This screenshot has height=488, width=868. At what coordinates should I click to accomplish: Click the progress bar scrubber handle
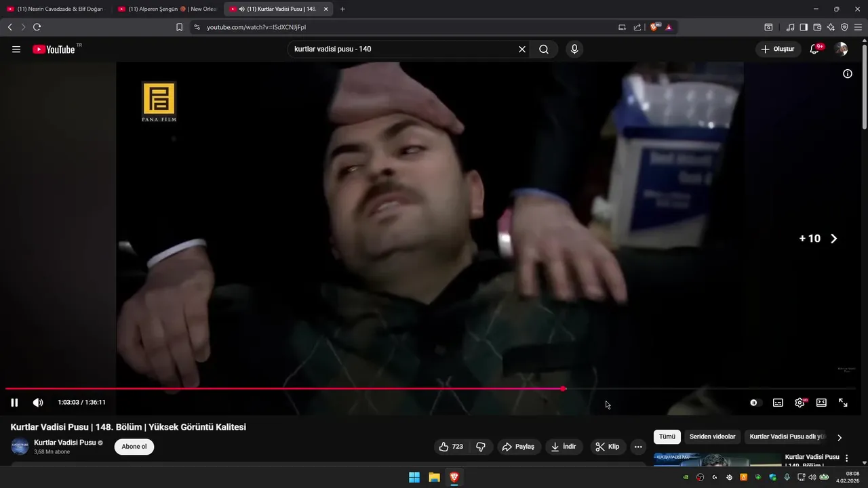click(x=564, y=388)
